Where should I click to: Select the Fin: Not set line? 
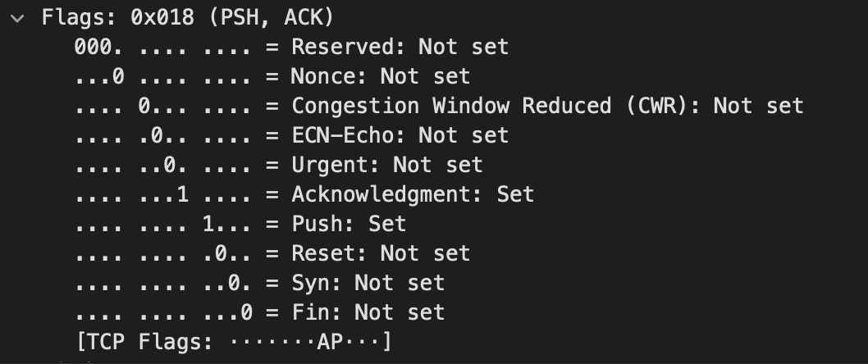(259, 312)
